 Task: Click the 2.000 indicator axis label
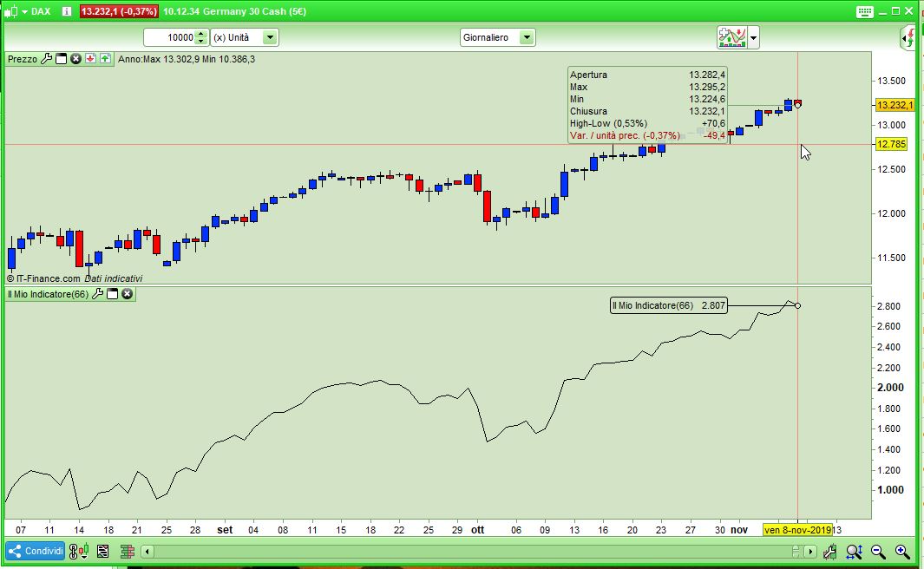click(x=890, y=387)
